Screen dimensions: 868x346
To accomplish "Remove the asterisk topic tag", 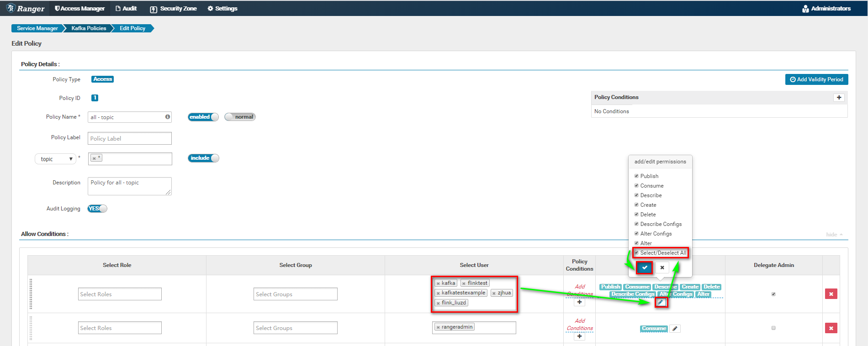I will pyautogui.click(x=94, y=158).
